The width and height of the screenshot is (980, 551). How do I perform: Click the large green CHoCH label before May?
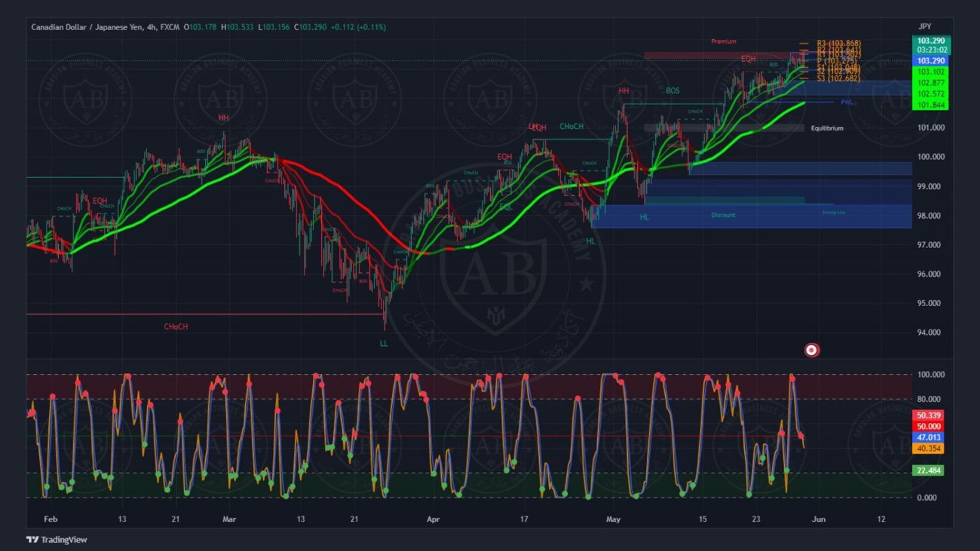click(571, 127)
